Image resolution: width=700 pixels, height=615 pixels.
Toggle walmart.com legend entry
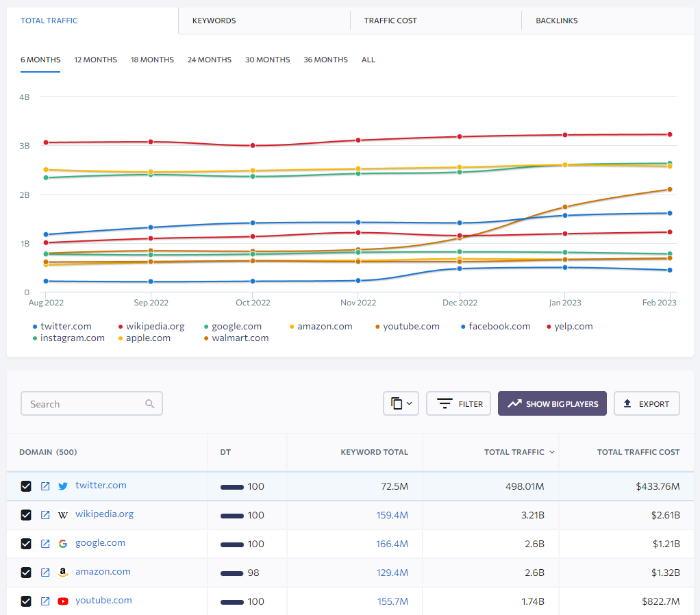236,338
